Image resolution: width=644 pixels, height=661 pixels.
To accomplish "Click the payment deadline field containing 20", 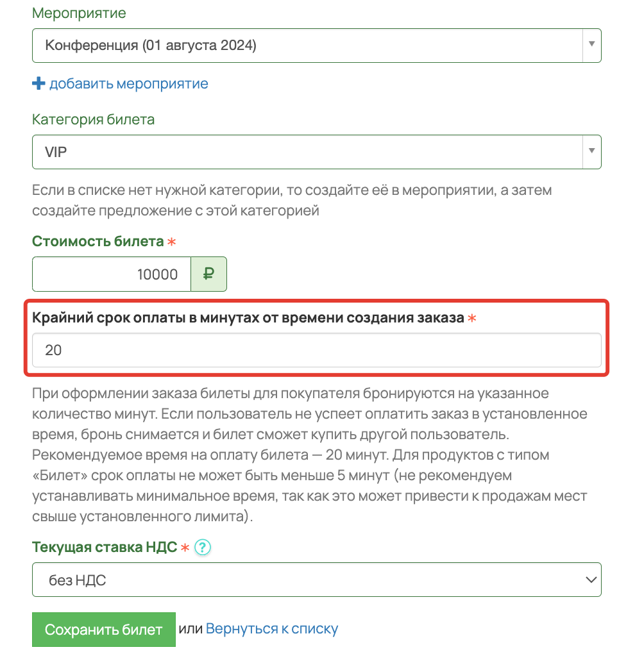I will coord(317,350).
